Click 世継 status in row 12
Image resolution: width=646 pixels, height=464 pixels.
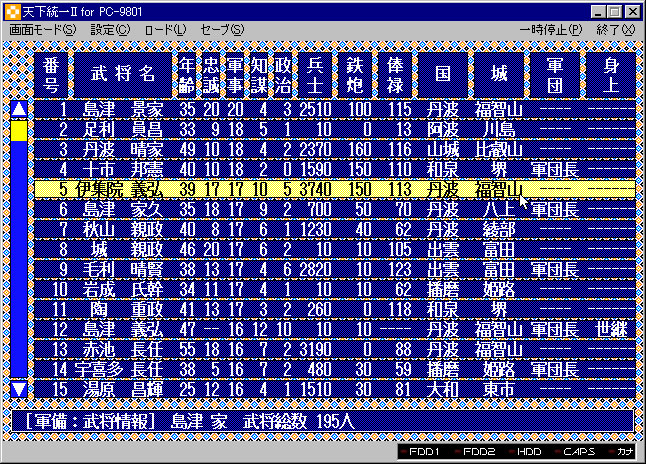click(611, 329)
